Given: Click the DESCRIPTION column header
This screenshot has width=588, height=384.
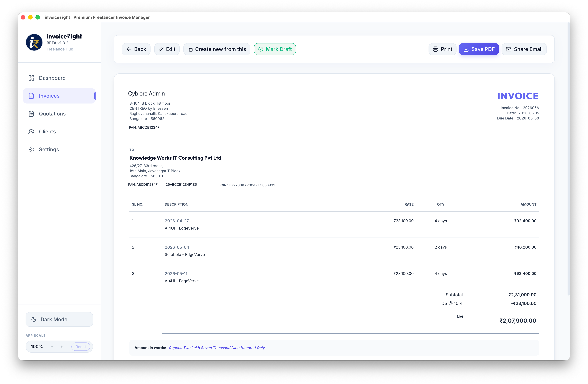Looking at the screenshot, I should click(x=176, y=204).
